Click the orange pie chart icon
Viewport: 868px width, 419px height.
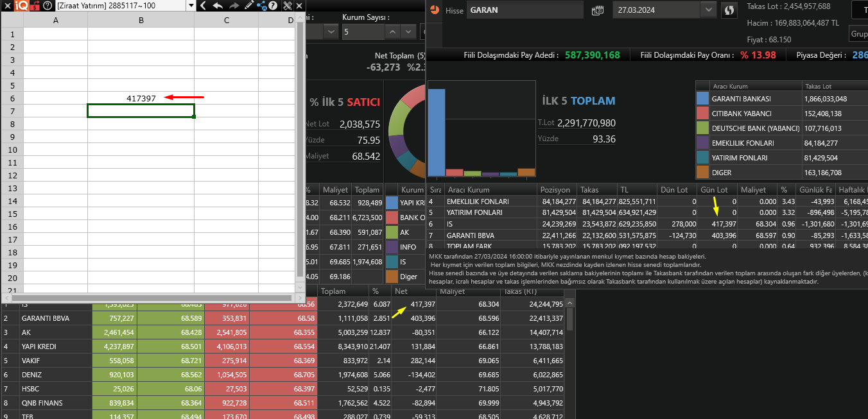(435, 10)
